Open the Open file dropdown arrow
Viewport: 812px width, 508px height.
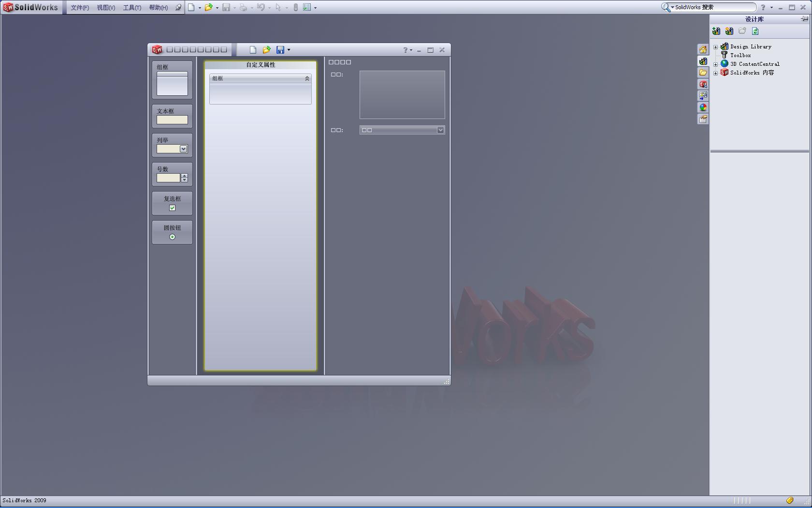pos(217,8)
